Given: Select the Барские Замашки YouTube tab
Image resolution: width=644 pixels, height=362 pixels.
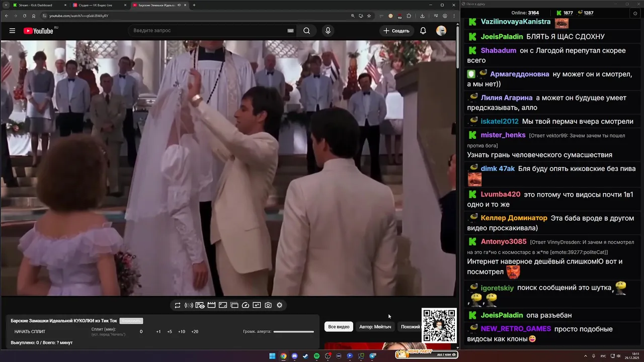Looking at the screenshot, I should coord(159,5).
